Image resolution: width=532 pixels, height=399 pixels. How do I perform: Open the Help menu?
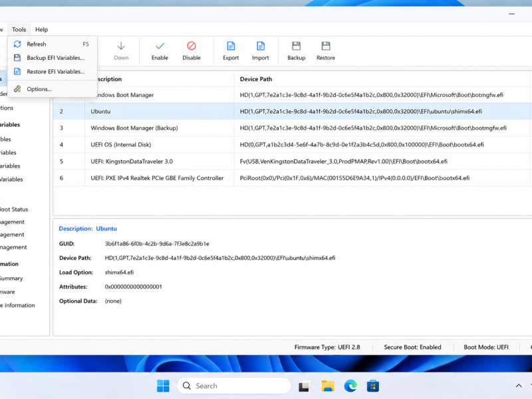[x=42, y=29]
